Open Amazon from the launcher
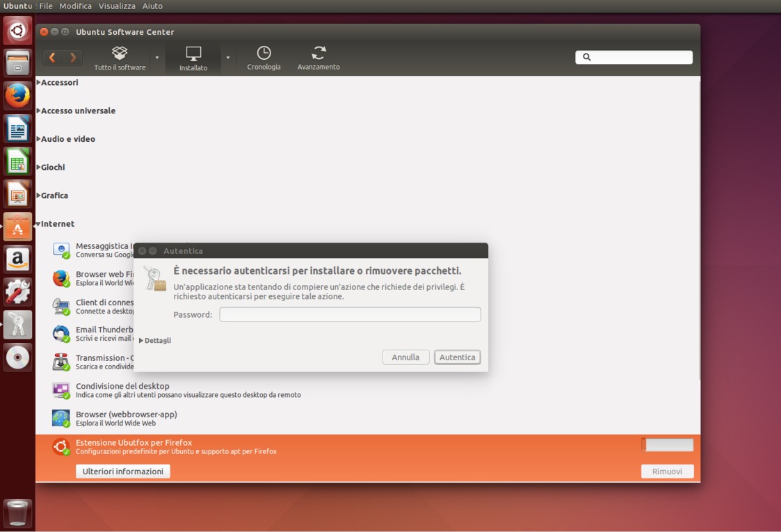This screenshot has height=532, width=781. tap(17, 259)
